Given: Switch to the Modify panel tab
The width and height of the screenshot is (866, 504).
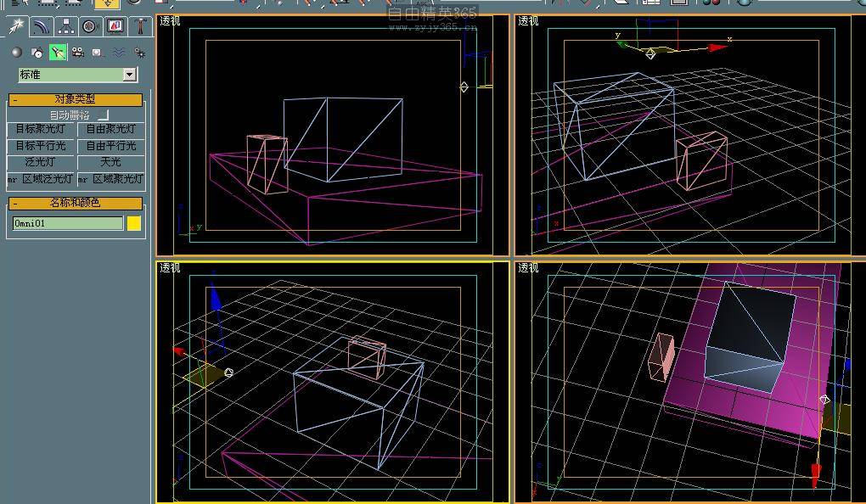Looking at the screenshot, I should 42,26.
